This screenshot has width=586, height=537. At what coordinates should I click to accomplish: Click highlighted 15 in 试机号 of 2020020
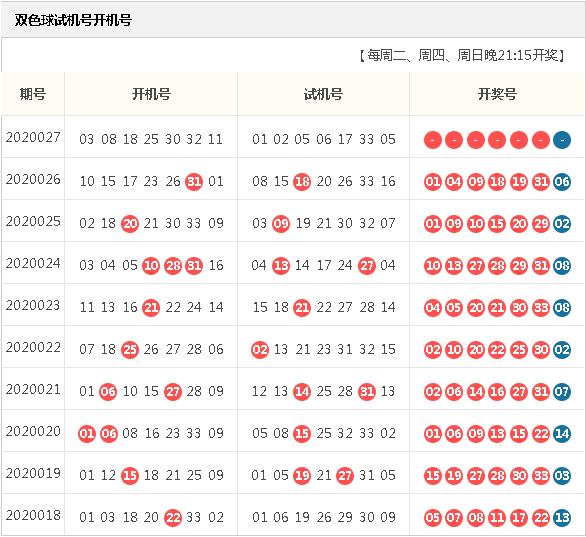tap(302, 434)
